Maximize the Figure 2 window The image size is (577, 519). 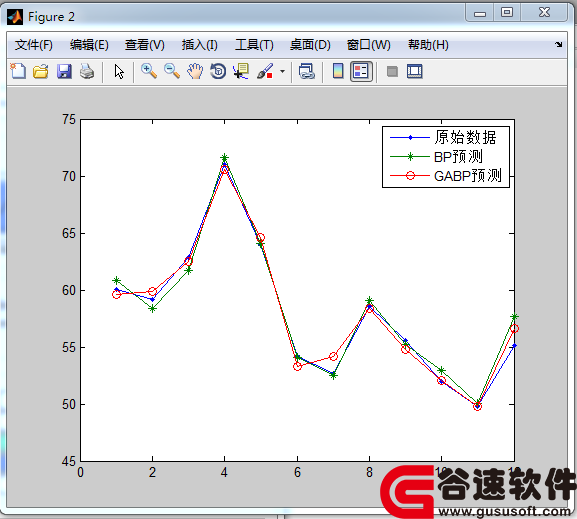(507, 13)
